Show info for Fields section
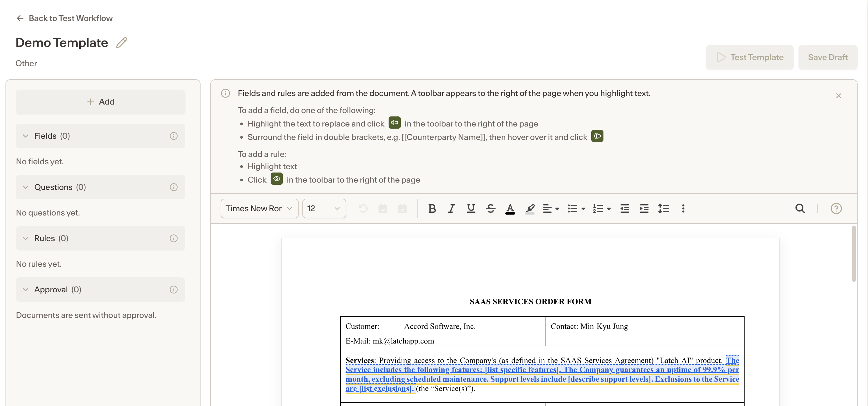This screenshot has width=868, height=406. pyautogui.click(x=173, y=136)
